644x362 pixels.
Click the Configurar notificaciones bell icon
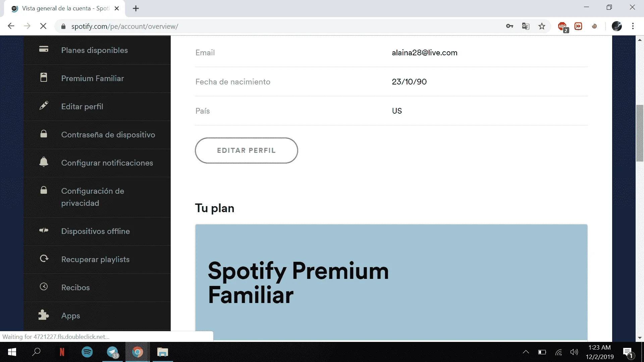click(44, 162)
